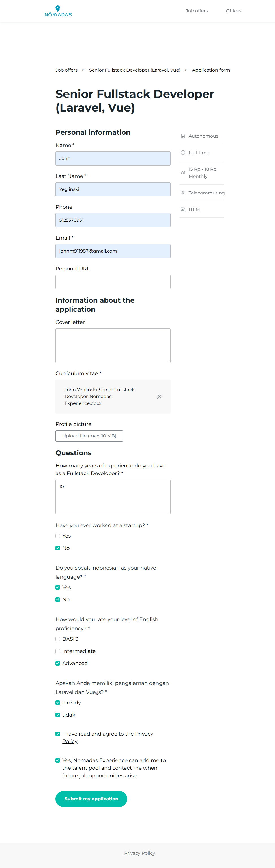Click the Telecommuting map icon
Screen dimensions: 275x868
click(x=183, y=193)
